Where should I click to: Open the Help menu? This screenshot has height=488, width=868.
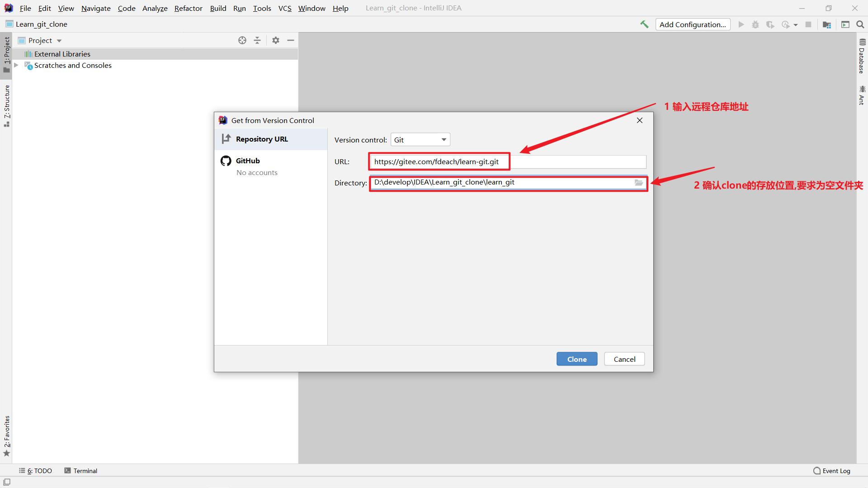(x=340, y=8)
